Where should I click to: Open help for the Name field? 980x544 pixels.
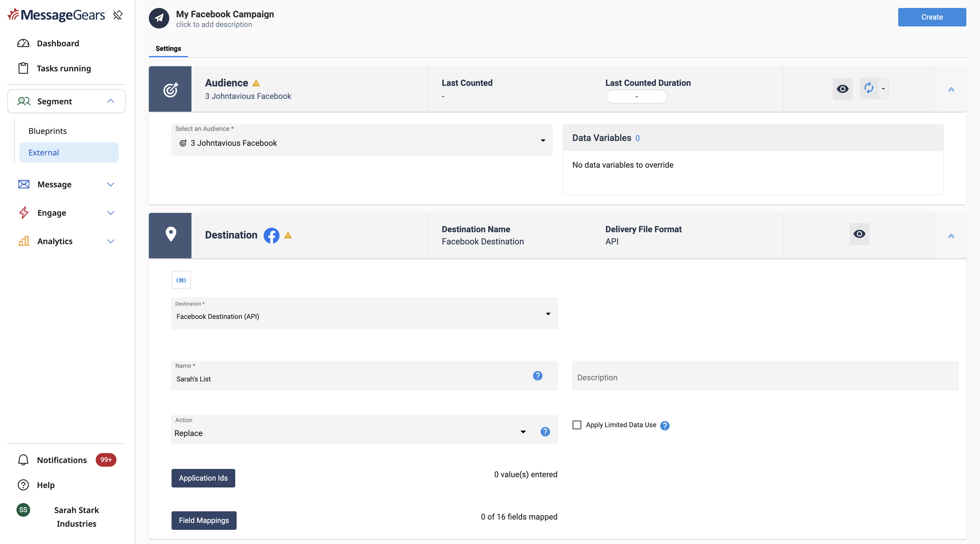click(x=537, y=376)
